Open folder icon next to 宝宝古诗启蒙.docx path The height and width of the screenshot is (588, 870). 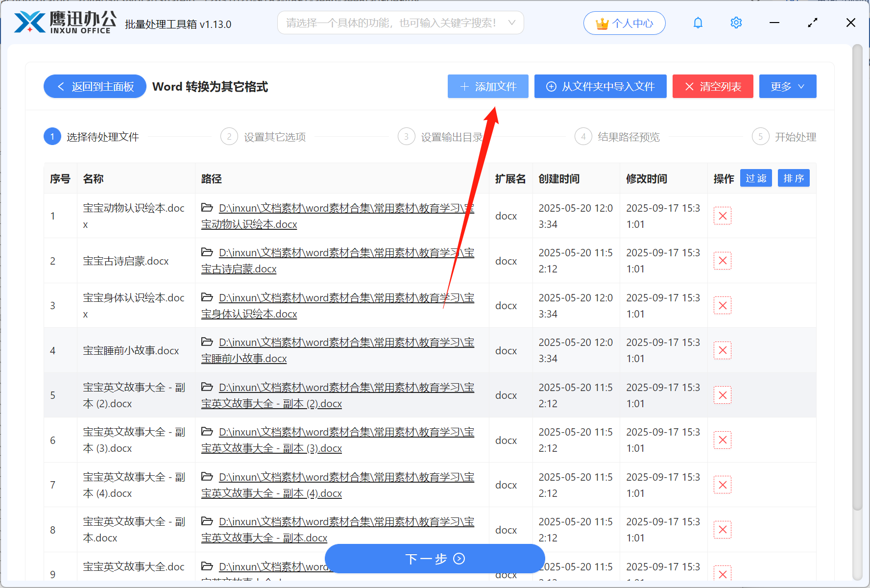coord(207,252)
